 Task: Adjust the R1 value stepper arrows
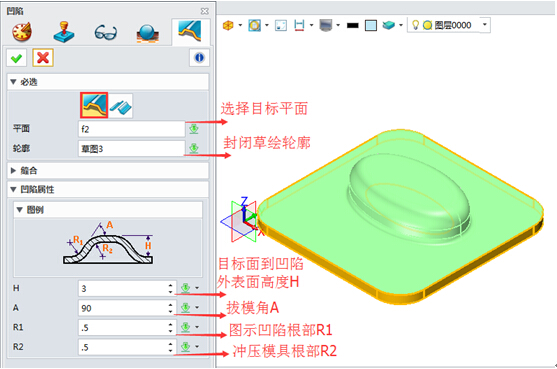click(x=171, y=327)
